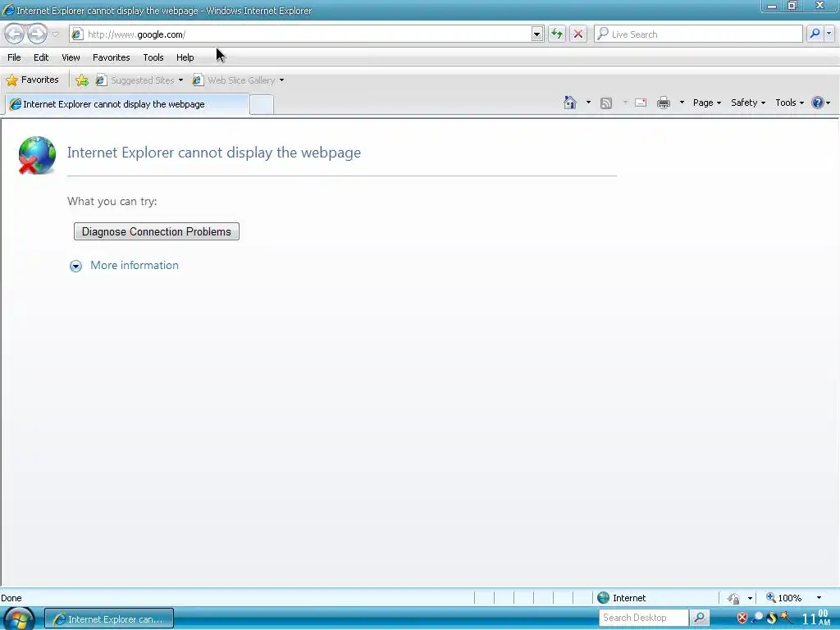Click the More information link text
This screenshot has height=630, width=840.
tap(135, 265)
